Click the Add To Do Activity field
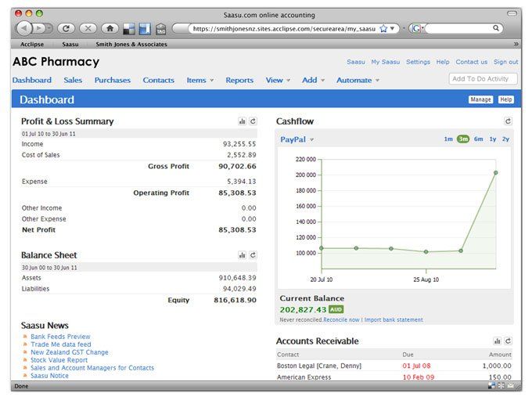The image size is (532, 404). (x=483, y=79)
